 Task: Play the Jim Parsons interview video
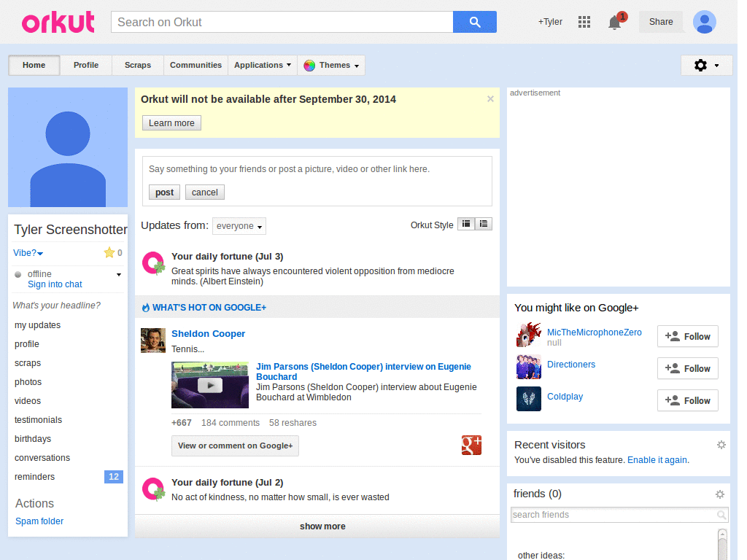[x=210, y=385]
